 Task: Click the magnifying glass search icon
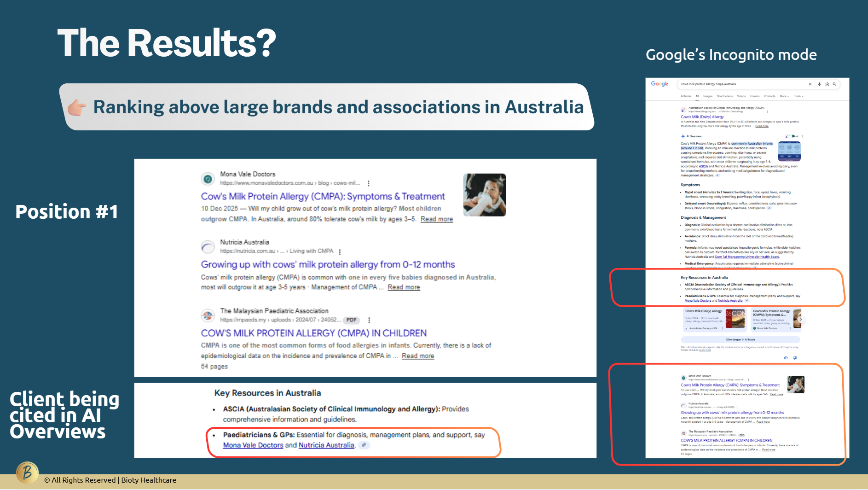click(834, 84)
